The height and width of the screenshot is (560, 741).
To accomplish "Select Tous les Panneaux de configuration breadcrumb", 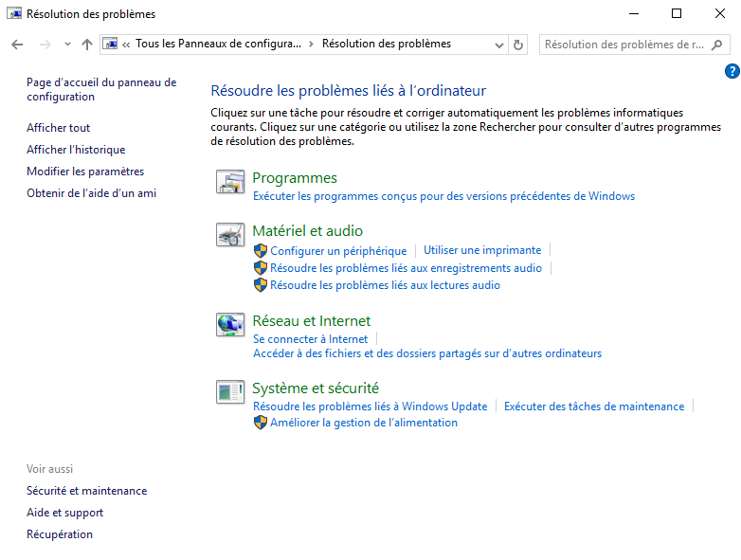I will 218,44.
